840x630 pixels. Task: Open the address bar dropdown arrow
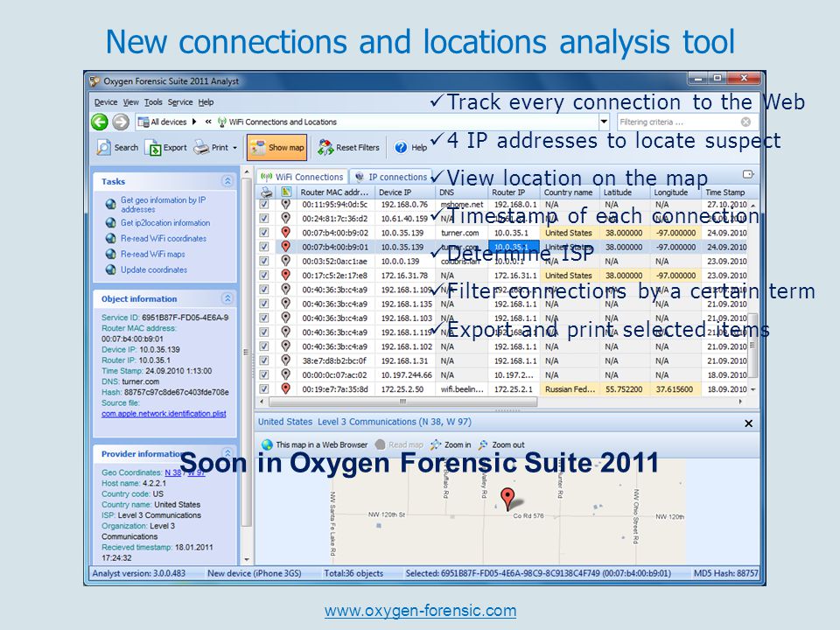pyautogui.click(x=604, y=122)
